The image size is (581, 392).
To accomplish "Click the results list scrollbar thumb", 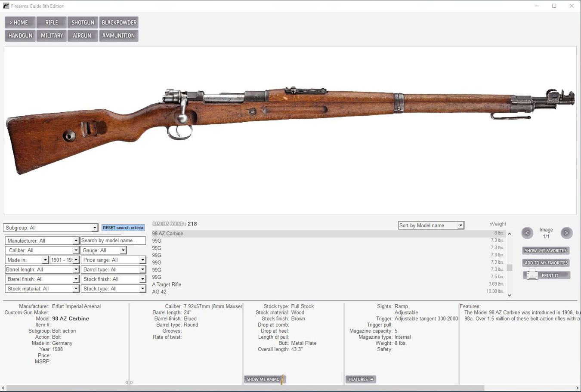I will click(x=510, y=268).
